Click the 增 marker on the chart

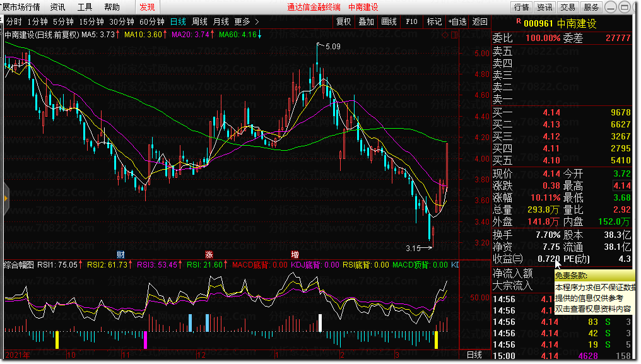[x=295, y=255]
